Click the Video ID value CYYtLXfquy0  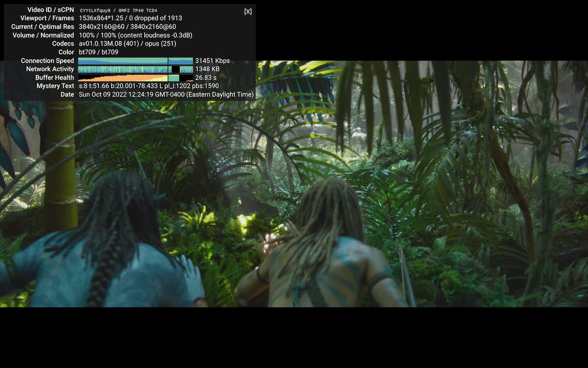pos(95,11)
